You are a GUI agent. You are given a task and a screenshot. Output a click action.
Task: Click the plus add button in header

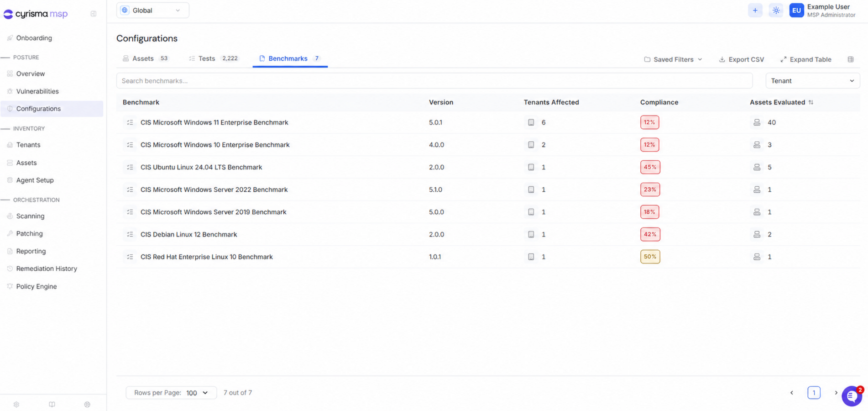coord(755,10)
